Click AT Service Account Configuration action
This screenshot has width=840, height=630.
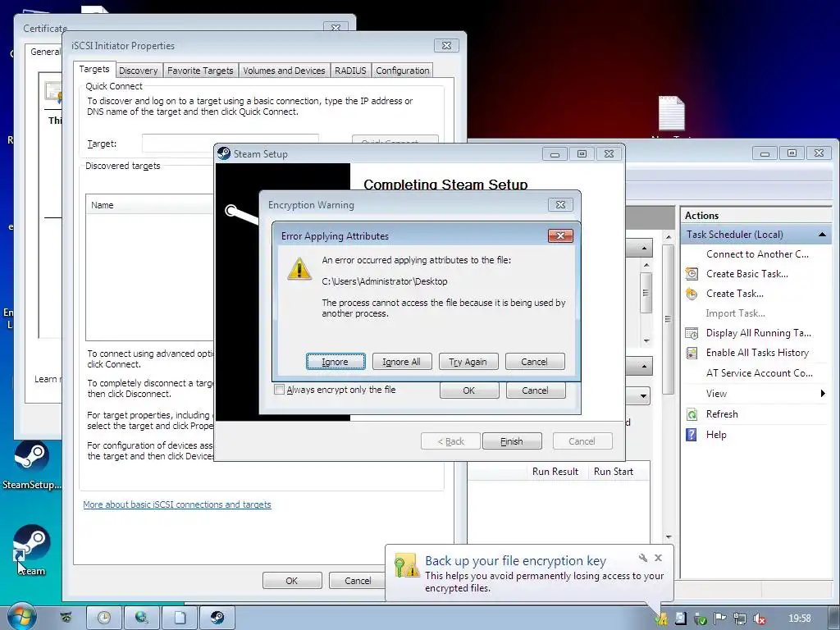click(x=759, y=373)
